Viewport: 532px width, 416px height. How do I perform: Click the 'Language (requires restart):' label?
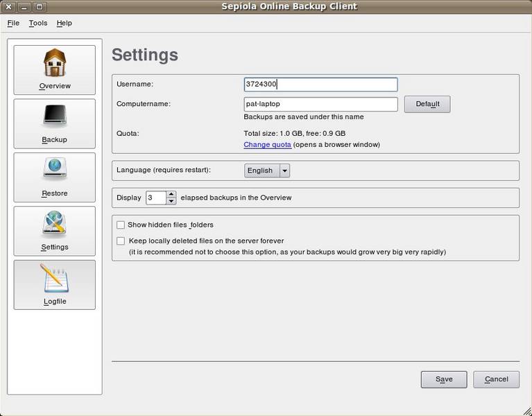pyautogui.click(x=164, y=170)
